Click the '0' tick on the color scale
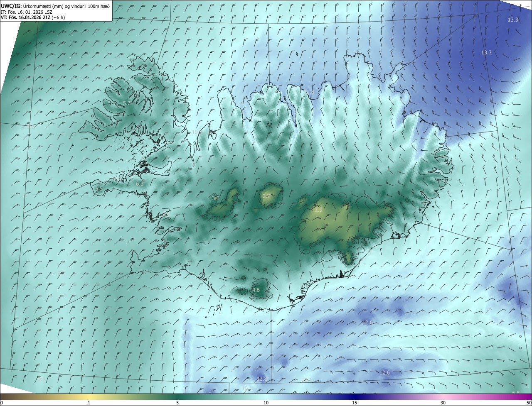The height and width of the screenshot is (406, 532). point(2,403)
